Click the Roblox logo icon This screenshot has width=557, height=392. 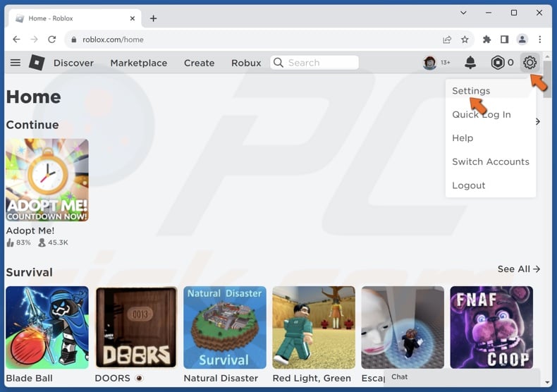click(x=37, y=63)
